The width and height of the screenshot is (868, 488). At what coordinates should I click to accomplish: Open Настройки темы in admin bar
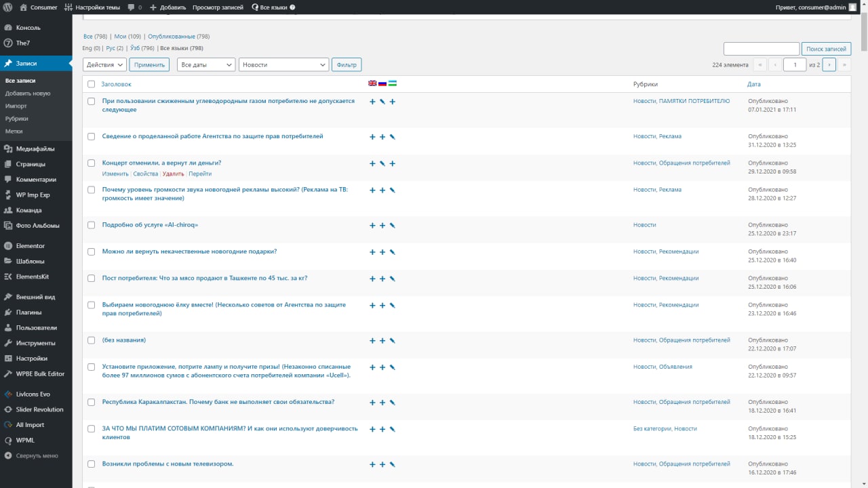92,7
